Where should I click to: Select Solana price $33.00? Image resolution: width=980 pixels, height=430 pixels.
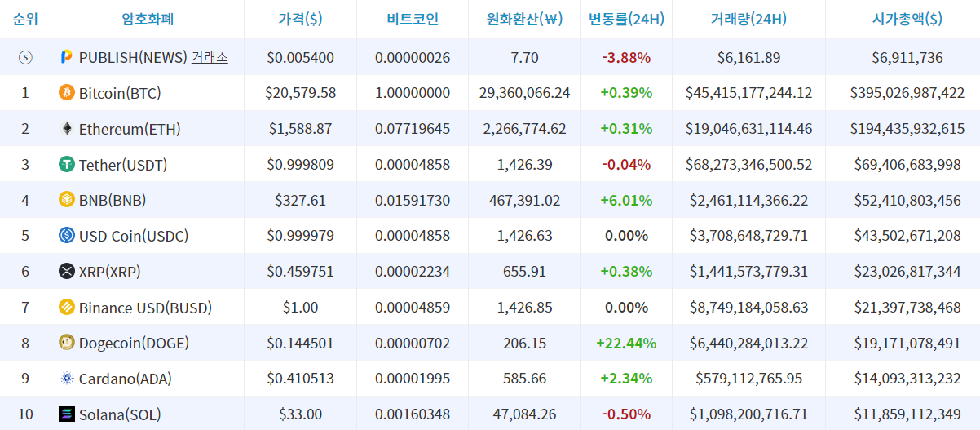click(x=300, y=414)
